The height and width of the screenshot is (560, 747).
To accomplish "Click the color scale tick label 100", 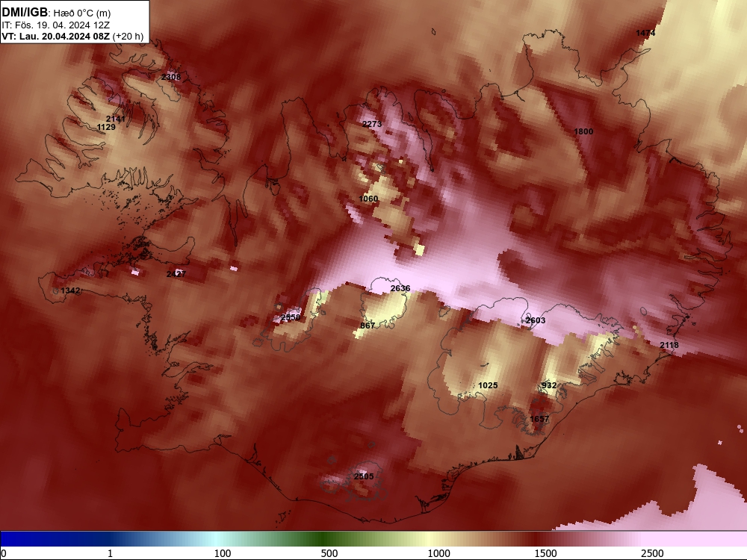I will click(x=223, y=553).
